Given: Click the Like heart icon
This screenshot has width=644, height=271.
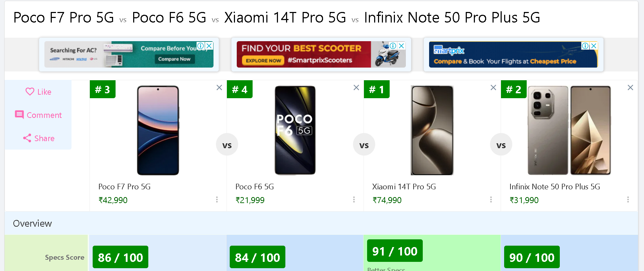Looking at the screenshot, I should tap(30, 92).
